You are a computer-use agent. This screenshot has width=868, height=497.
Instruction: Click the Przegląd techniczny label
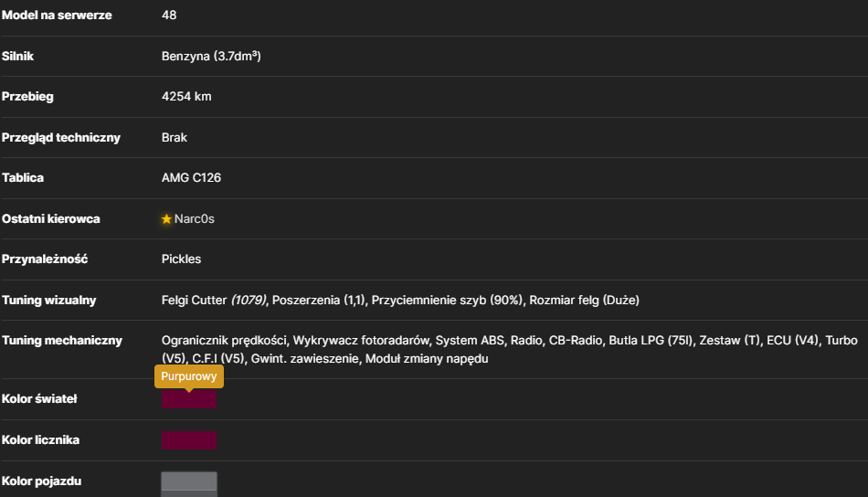(61, 137)
